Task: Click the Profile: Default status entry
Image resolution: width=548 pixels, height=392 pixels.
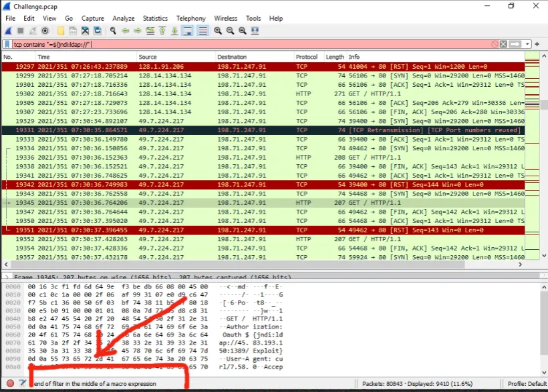Action: click(527, 383)
